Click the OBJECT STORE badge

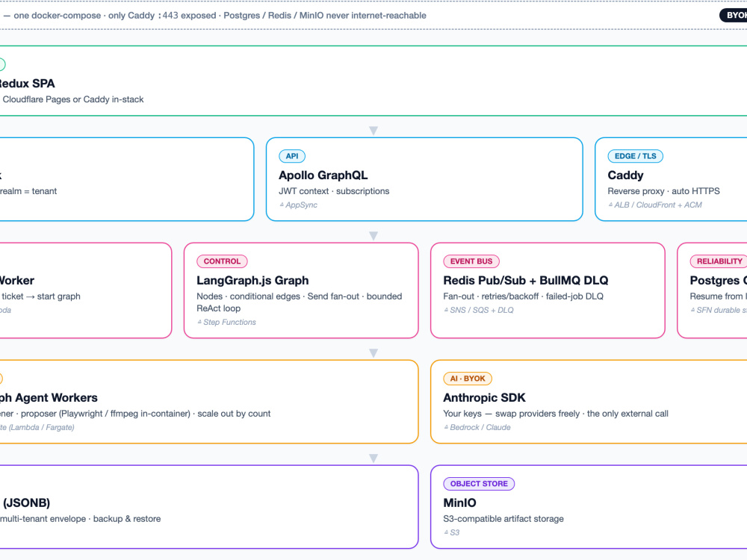[x=479, y=484]
